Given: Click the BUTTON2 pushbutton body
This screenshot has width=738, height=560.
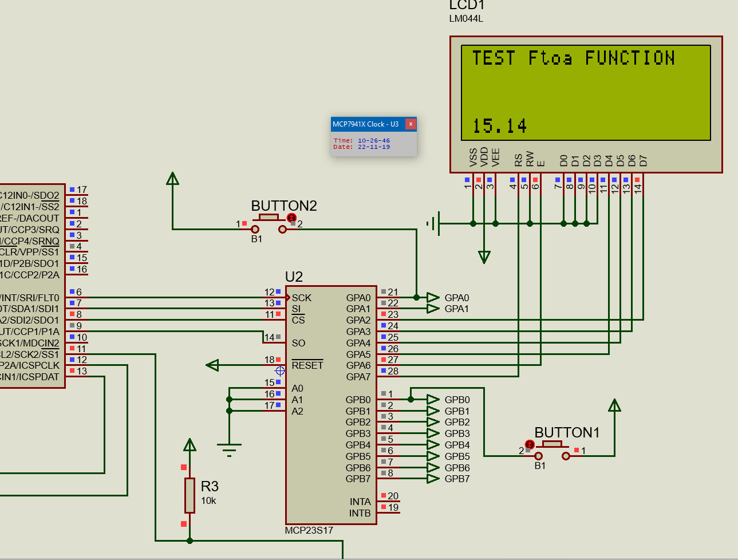Looking at the screenshot, I should (x=269, y=218).
